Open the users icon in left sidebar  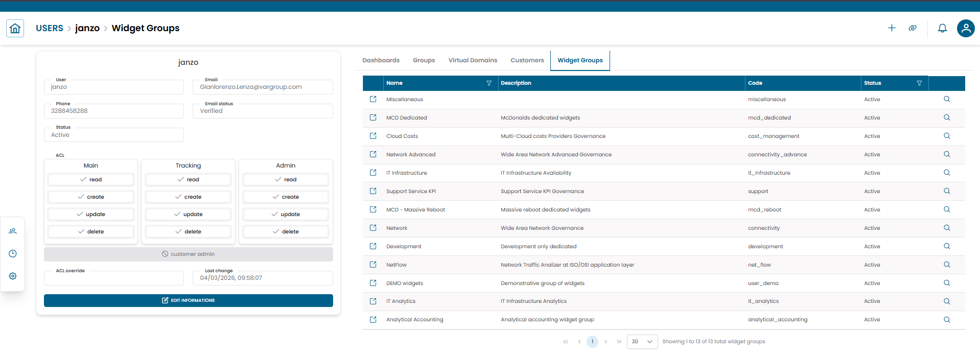coord(13,231)
